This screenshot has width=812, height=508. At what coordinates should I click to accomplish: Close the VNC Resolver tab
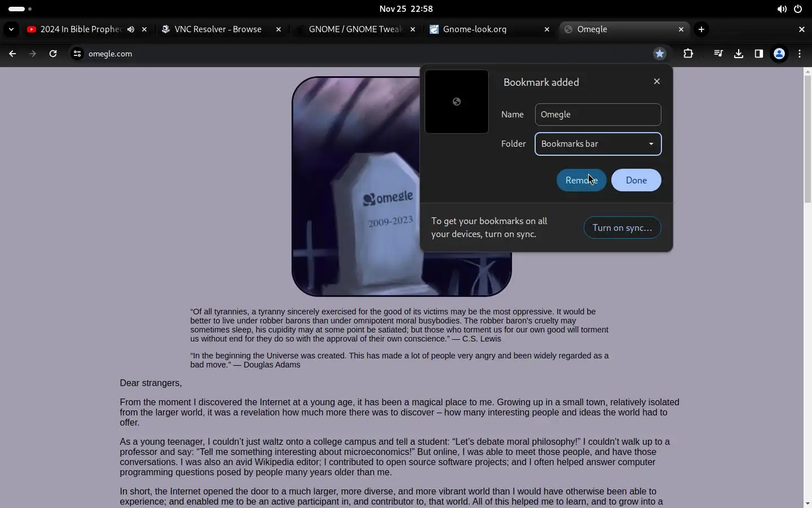click(x=279, y=29)
